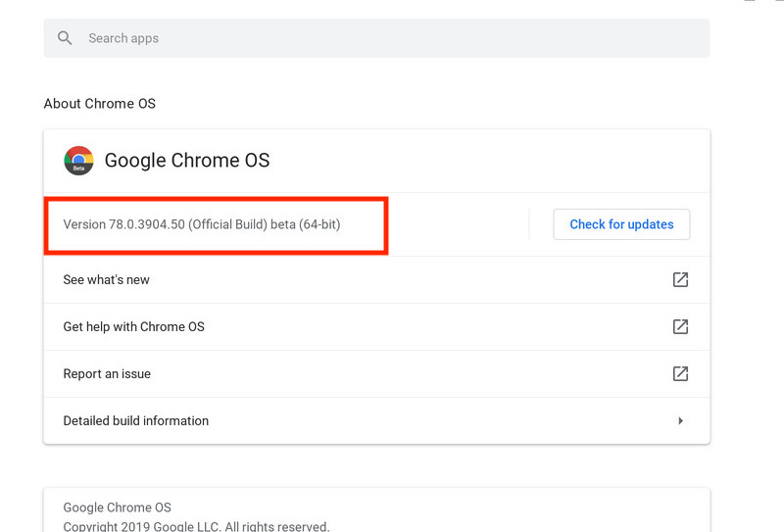Click the Chrome Beta logo icon

coord(78,161)
